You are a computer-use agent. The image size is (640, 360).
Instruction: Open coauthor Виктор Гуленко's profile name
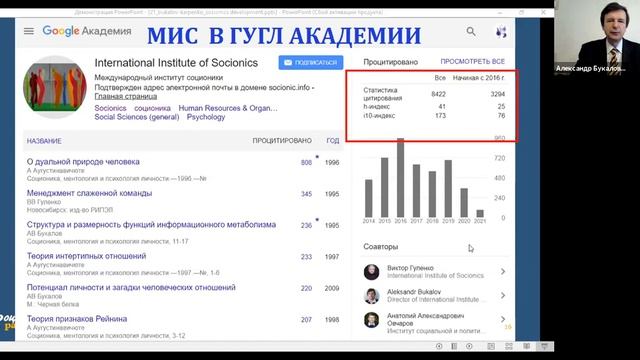[410, 268]
